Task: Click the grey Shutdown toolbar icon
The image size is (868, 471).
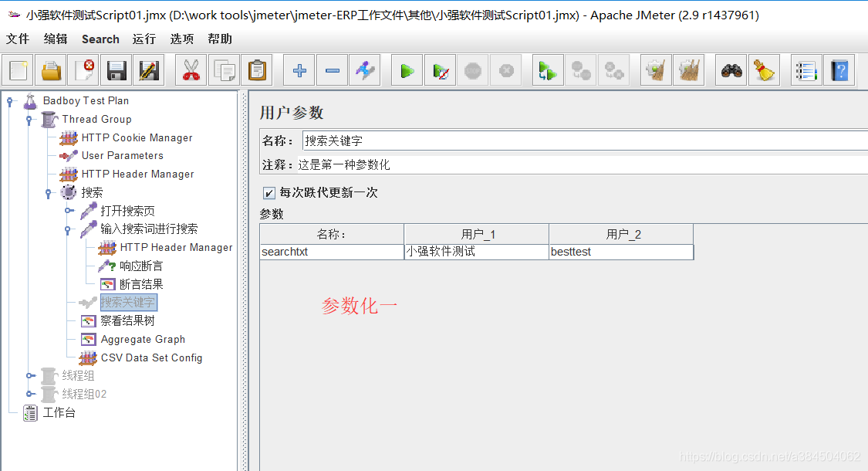Action: 506,70
